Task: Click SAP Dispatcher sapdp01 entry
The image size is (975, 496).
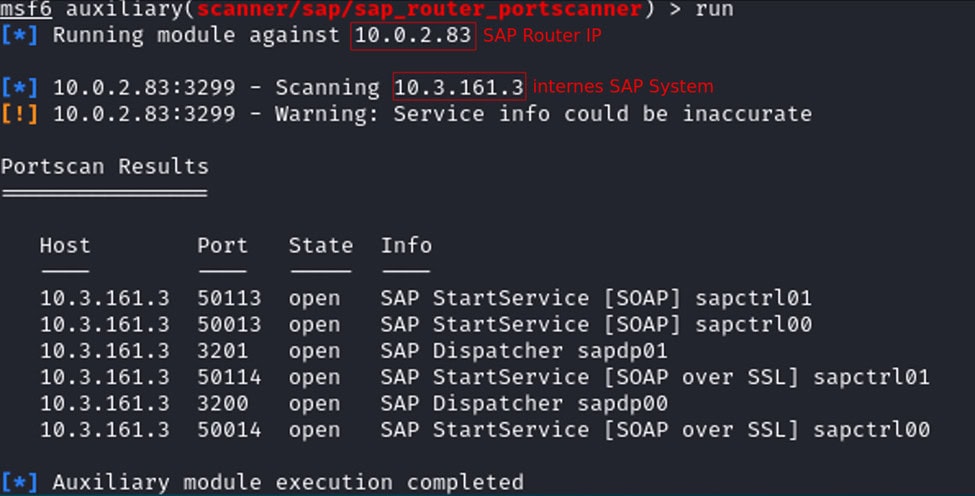Action: point(523,351)
